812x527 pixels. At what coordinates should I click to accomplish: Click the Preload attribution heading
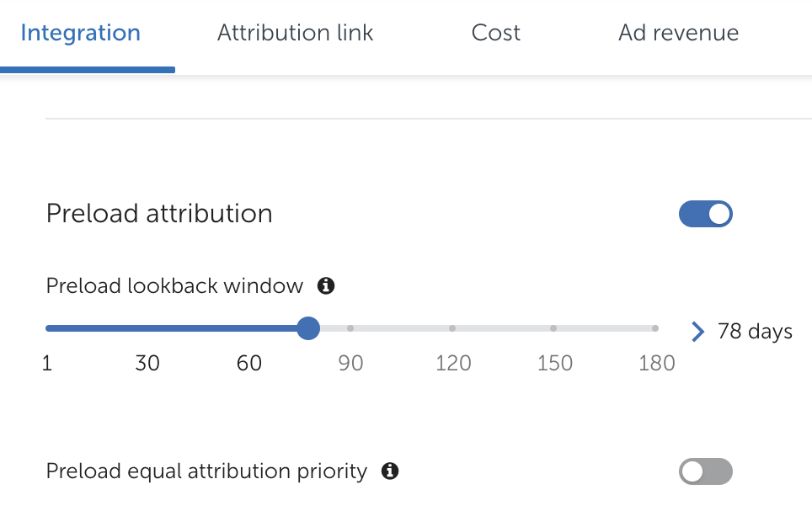coord(159,214)
